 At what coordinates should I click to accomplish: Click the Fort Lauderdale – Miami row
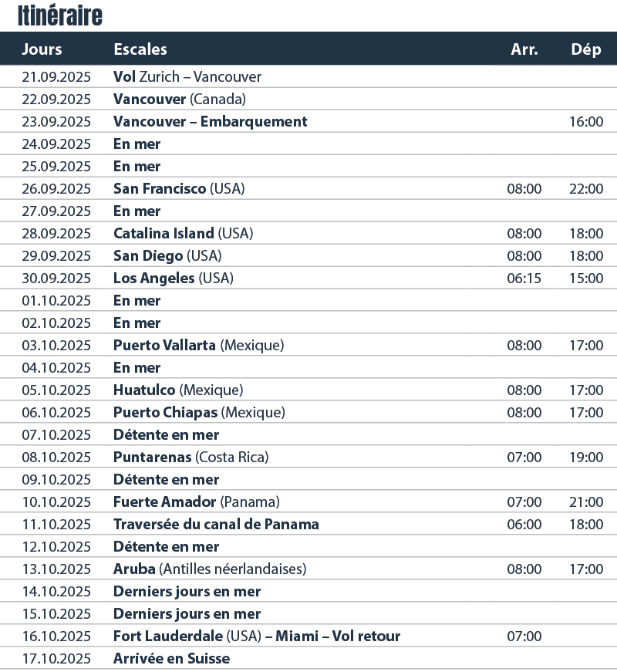tap(308, 636)
